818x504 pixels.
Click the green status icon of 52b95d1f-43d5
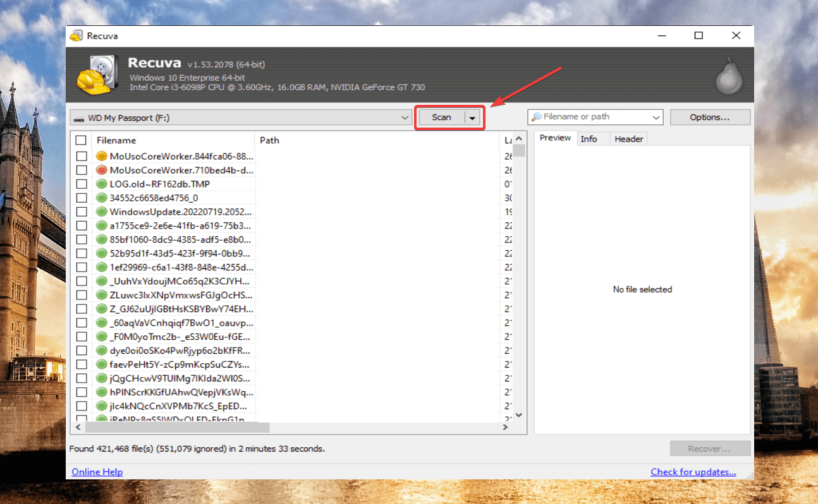[x=101, y=253]
